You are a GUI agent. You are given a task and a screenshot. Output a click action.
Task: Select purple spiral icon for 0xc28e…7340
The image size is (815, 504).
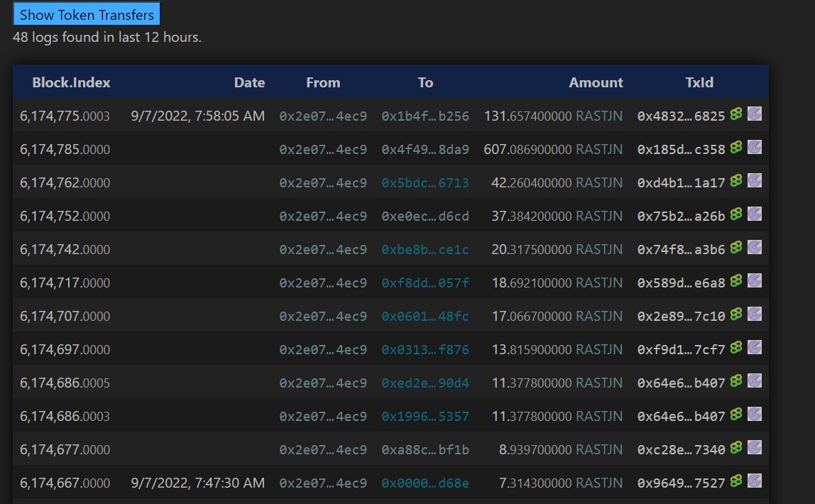pyautogui.click(x=755, y=447)
